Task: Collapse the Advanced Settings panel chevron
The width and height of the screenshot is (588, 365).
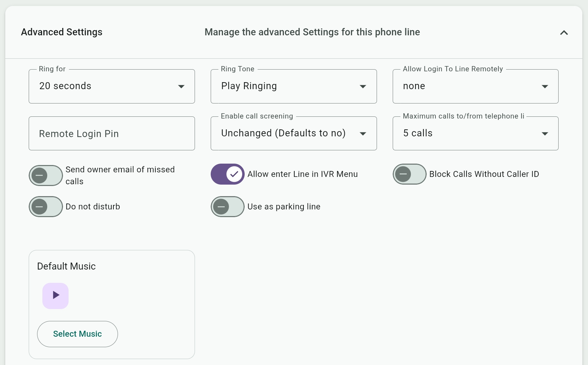Action: (x=564, y=33)
